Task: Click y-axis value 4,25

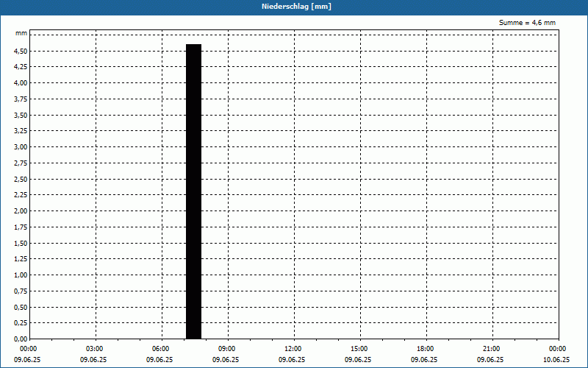Action: click(x=21, y=67)
